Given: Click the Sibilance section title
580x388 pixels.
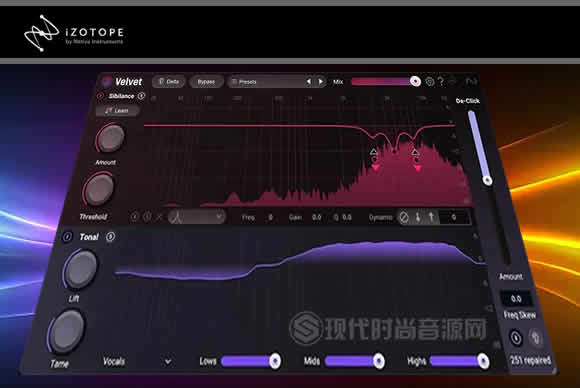Looking at the screenshot, I should pyautogui.click(x=121, y=96).
